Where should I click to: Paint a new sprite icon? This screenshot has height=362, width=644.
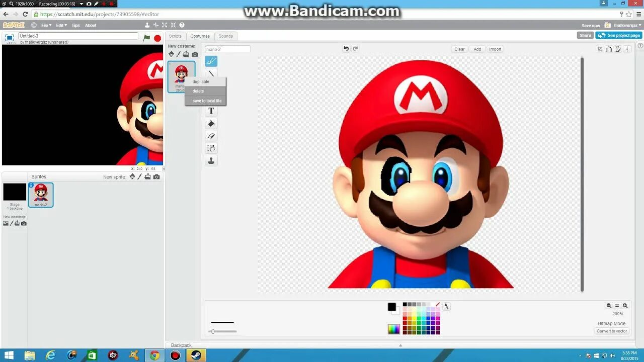[x=140, y=177]
